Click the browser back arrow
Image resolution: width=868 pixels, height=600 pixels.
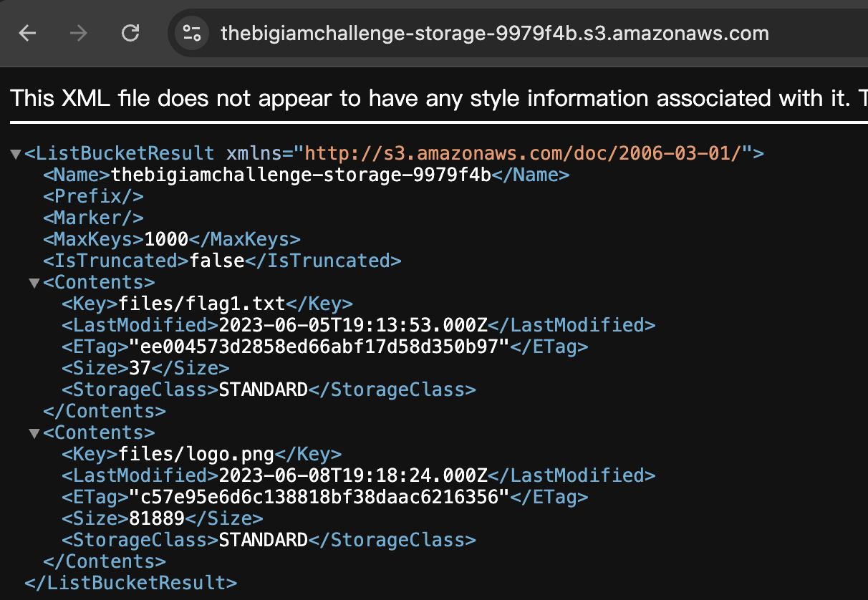(27, 33)
